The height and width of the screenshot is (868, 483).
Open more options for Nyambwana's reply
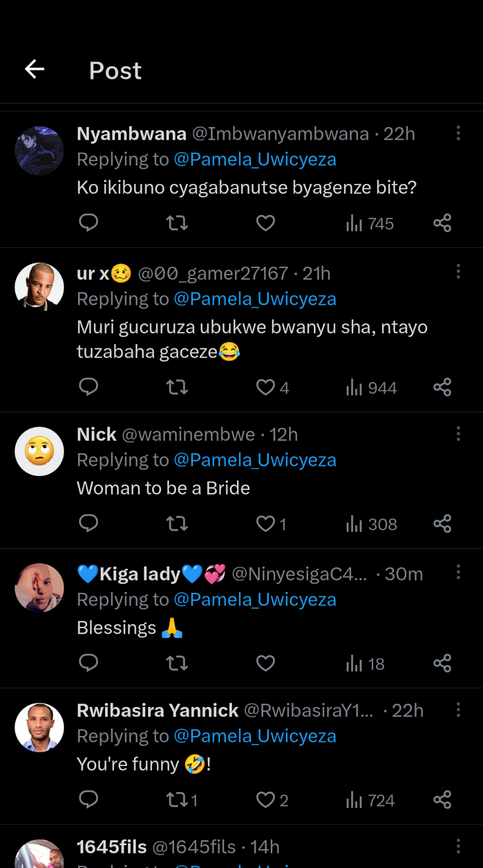coord(458,133)
